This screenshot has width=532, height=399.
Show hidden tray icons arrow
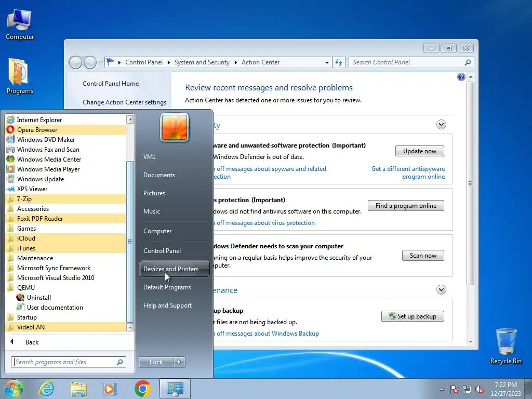coord(442,389)
